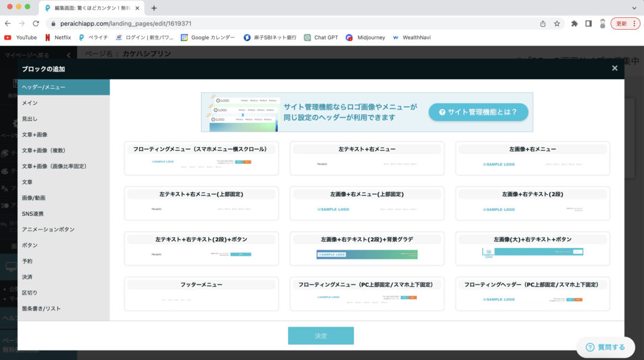The width and height of the screenshot is (644, 360).
Task: Select the メイン category
Action: [64, 103]
